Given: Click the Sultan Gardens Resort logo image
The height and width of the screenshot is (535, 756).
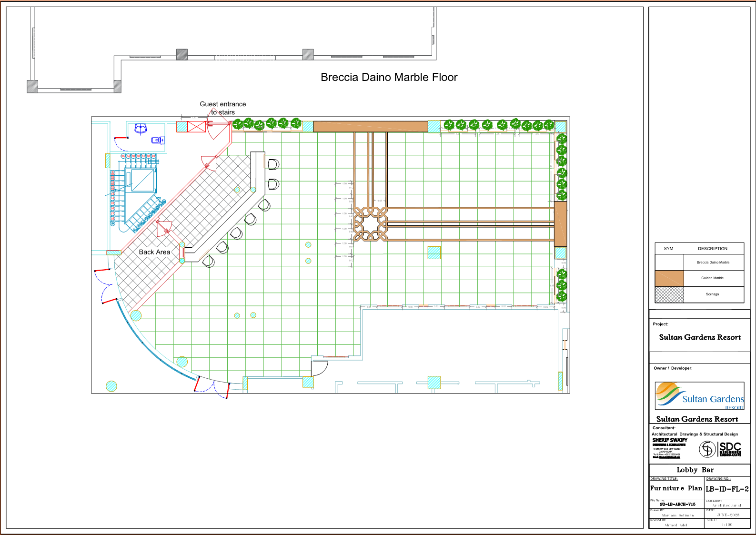Looking at the screenshot, I should [699, 395].
